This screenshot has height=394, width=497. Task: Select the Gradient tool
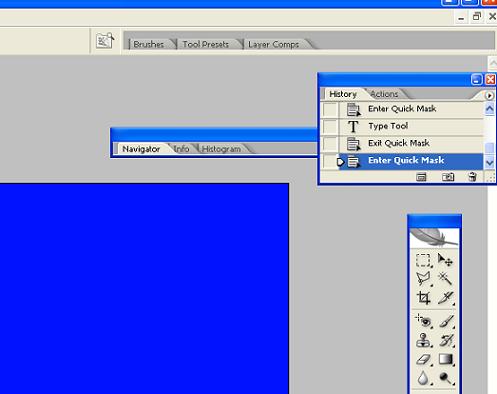[445, 359]
